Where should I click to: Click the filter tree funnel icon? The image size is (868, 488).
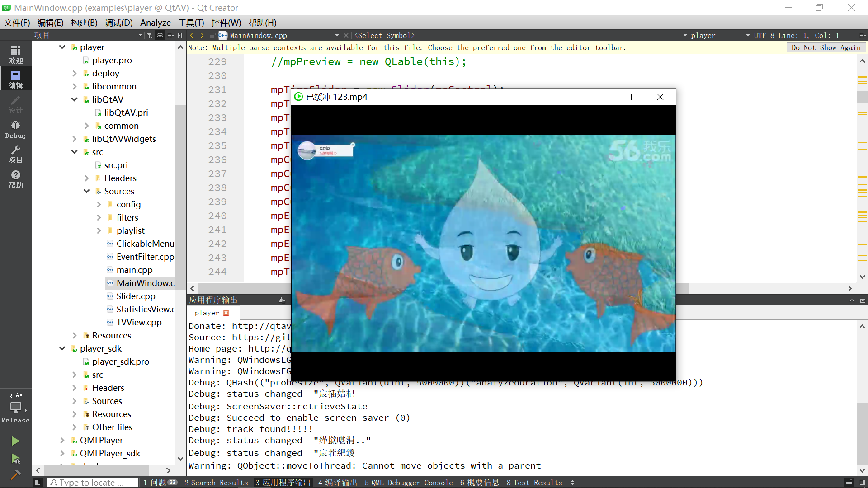pyautogui.click(x=150, y=35)
